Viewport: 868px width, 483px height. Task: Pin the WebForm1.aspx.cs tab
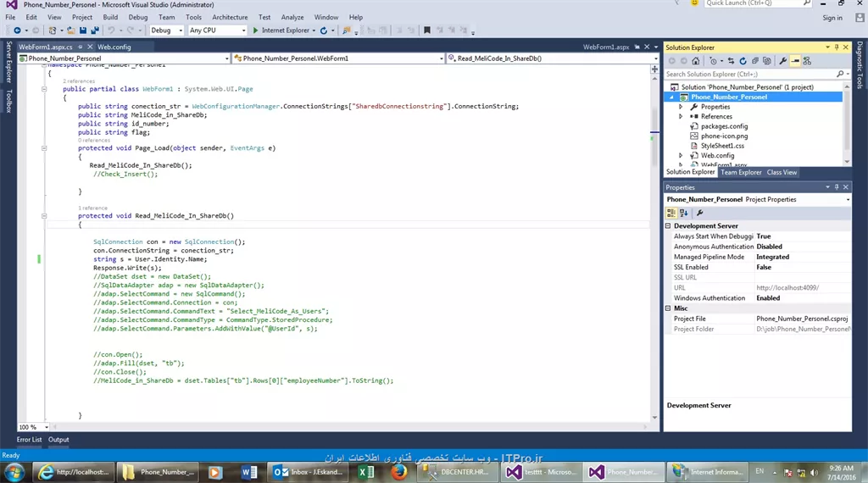[81, 47]
